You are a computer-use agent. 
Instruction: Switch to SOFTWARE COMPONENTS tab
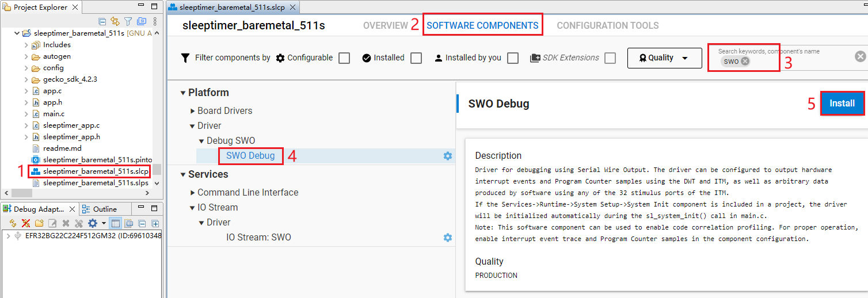pyautogui.click(x=482, y=26)
